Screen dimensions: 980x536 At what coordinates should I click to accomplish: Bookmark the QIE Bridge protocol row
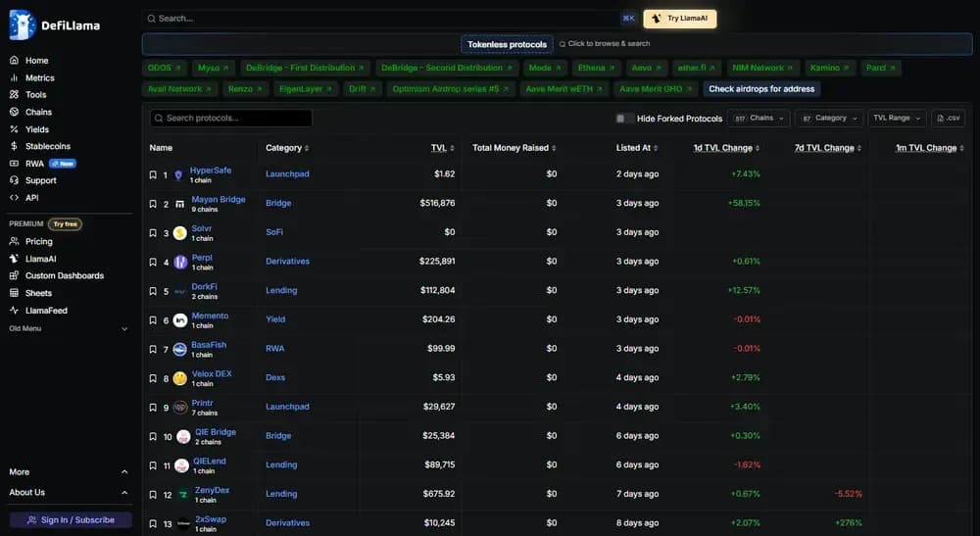click(x=153, y=436)
